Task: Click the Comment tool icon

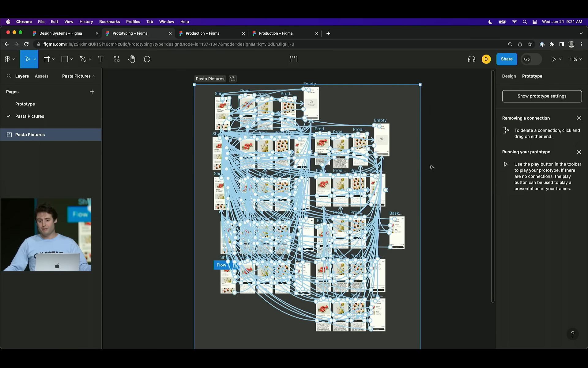Action: (x=146, y=59)
